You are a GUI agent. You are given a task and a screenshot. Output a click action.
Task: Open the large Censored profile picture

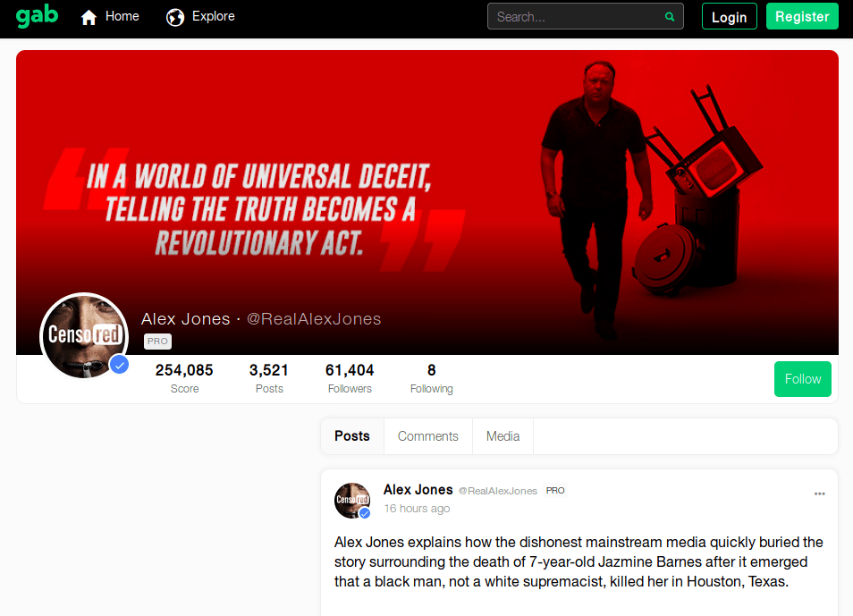click(x=84, y=336)
